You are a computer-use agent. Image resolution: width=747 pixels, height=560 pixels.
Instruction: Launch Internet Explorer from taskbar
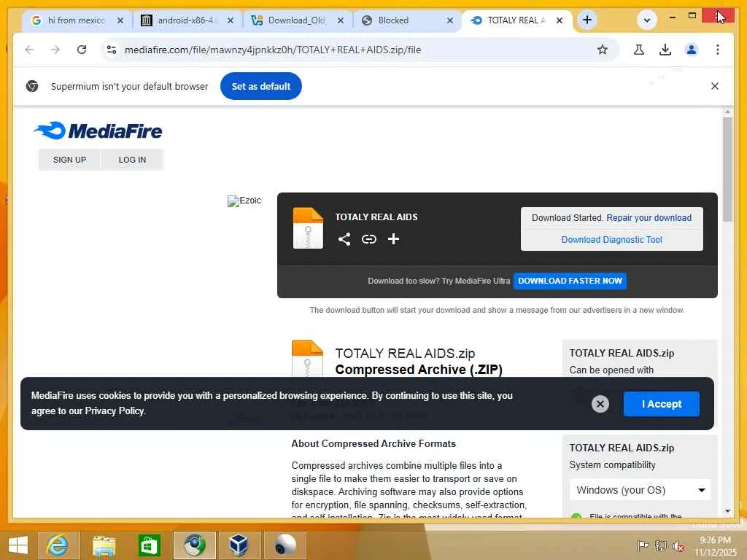[57, 545]
